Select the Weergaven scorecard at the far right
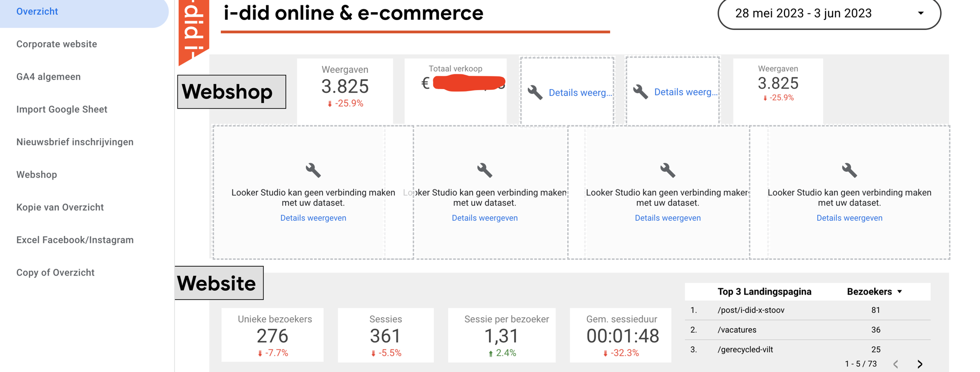The width and height of the screenshot is (980, 372). [778, 91]
